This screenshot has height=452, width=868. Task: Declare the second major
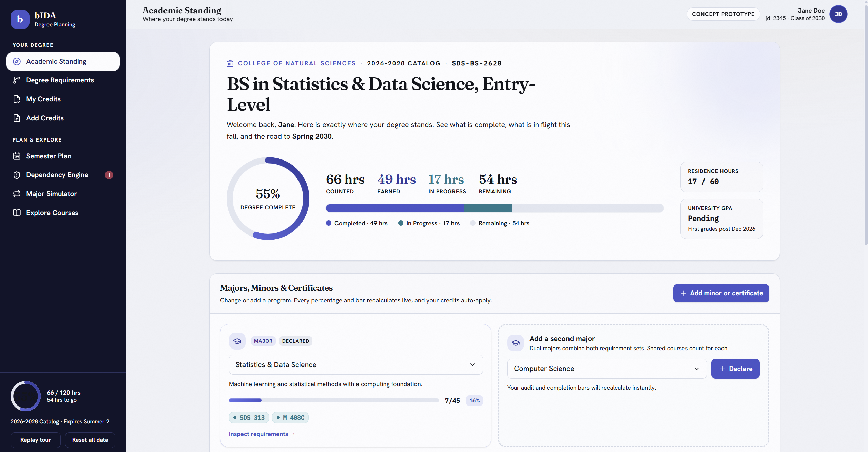[735, 369]
